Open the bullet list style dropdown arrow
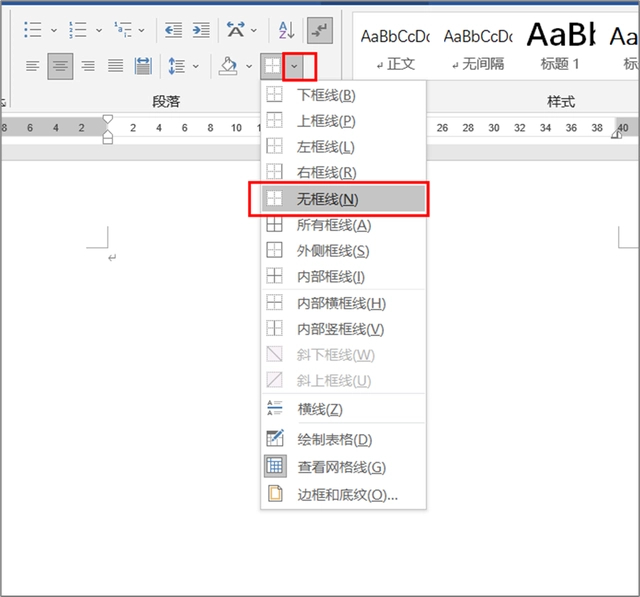640x597 pixels. pyautogui.click(x=54, y=30)
